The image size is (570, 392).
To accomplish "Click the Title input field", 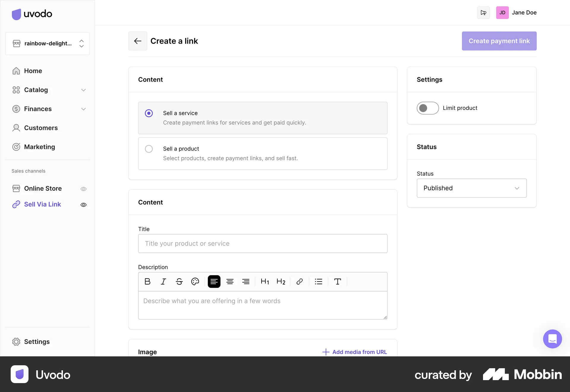I will (262, 244).
